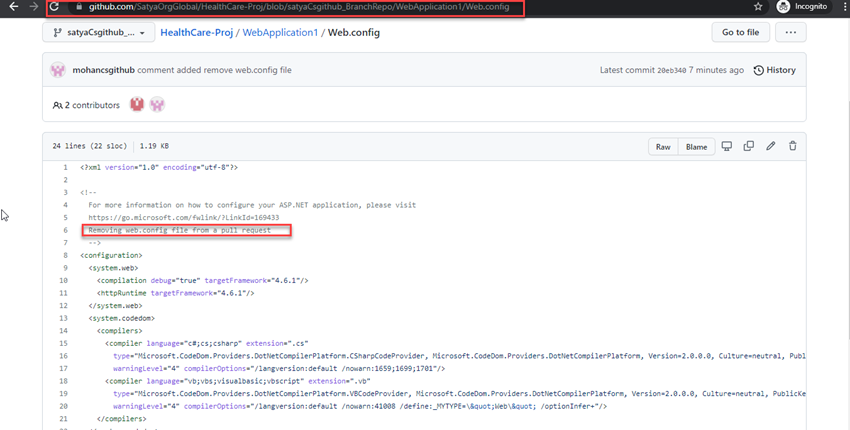The image size is (850, 430).
Task: Click the '1.19 KB' file size text
Action: point(154,146)
